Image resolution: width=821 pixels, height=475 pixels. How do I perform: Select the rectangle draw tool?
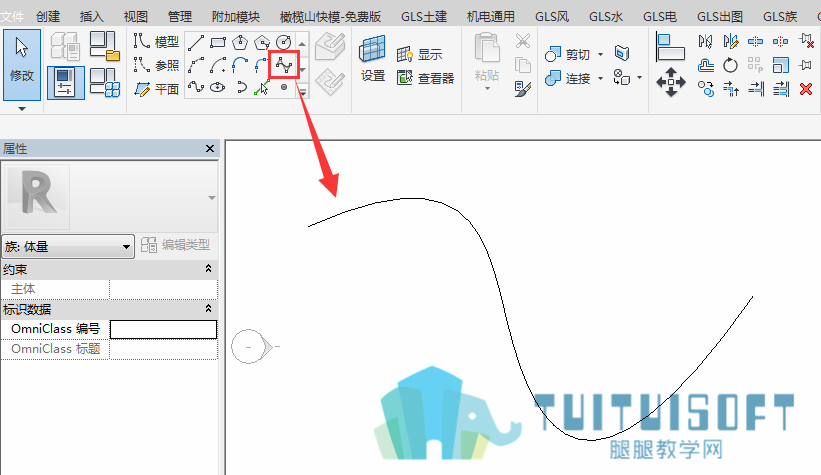pos(218,42)
